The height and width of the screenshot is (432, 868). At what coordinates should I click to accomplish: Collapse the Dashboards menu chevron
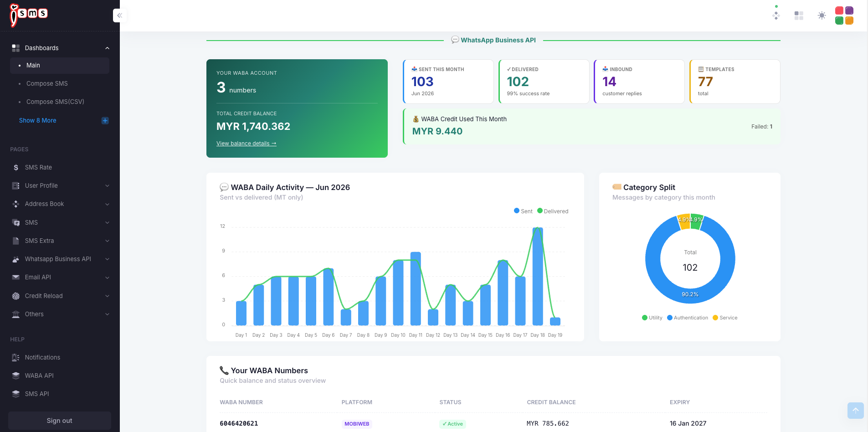point(108,48)
